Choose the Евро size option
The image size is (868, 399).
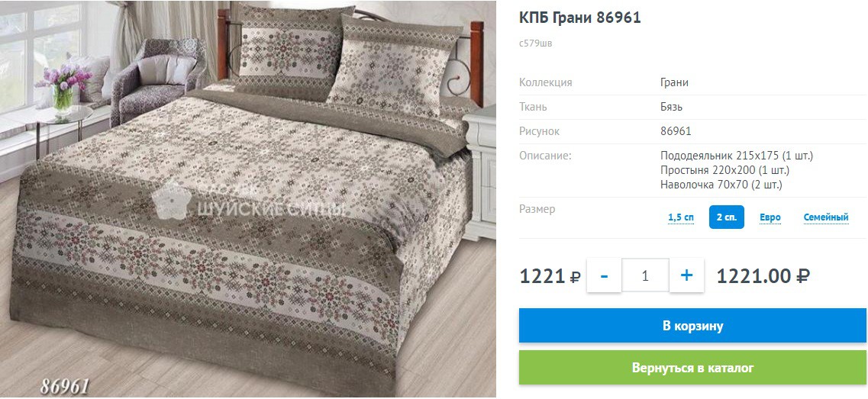(770, 217)
